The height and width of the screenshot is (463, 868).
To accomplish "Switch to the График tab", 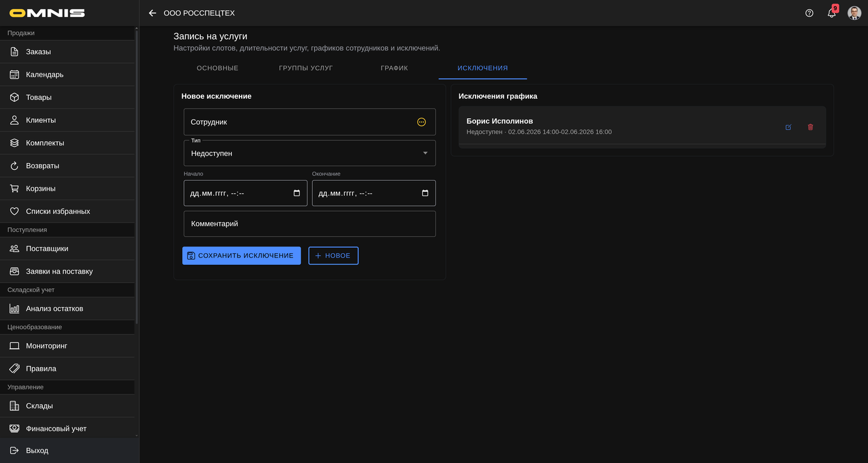I will point(394,68).
